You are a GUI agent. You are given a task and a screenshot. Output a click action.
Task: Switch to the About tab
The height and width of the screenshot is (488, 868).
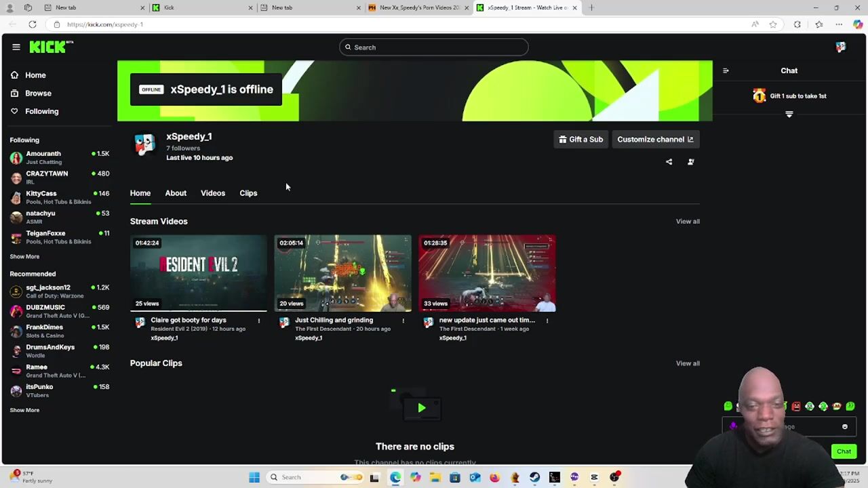click(176, 193)
